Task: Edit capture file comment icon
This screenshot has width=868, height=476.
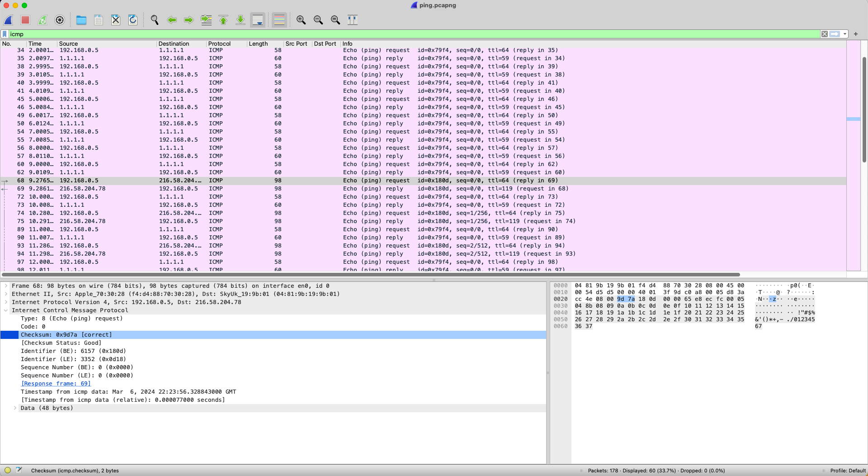Action: pyautogui.click(x=19, y=470)
